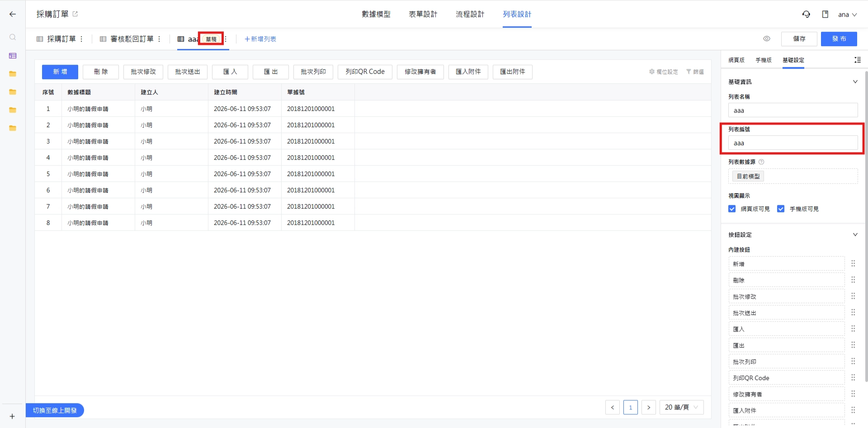Switch to 列表設計 tab
Screen dimensions: 868x428
point(517,14)
